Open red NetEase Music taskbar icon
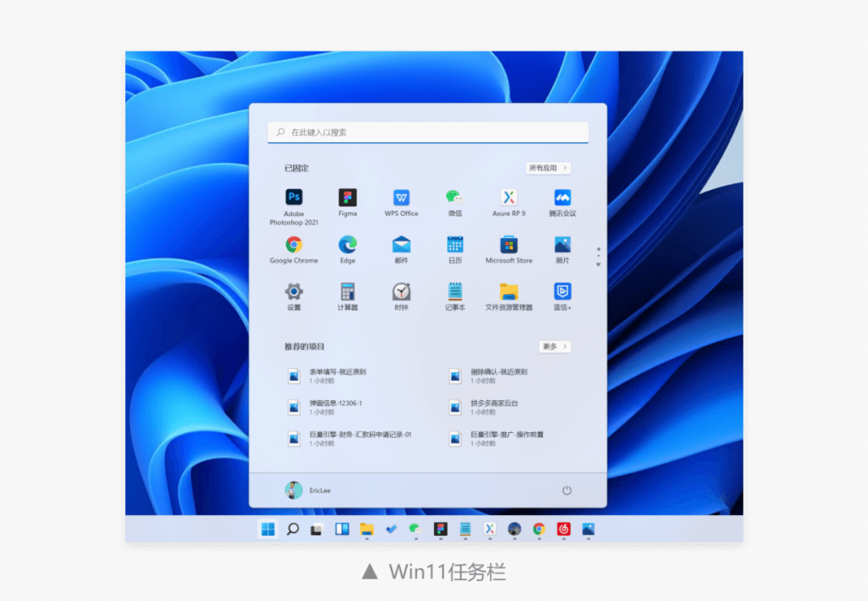The height and width of the screenshot is (601, 868). [563, 529]
